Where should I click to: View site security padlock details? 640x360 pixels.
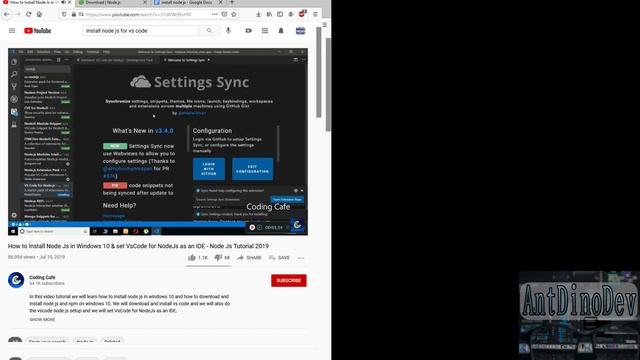click(73, 14)
